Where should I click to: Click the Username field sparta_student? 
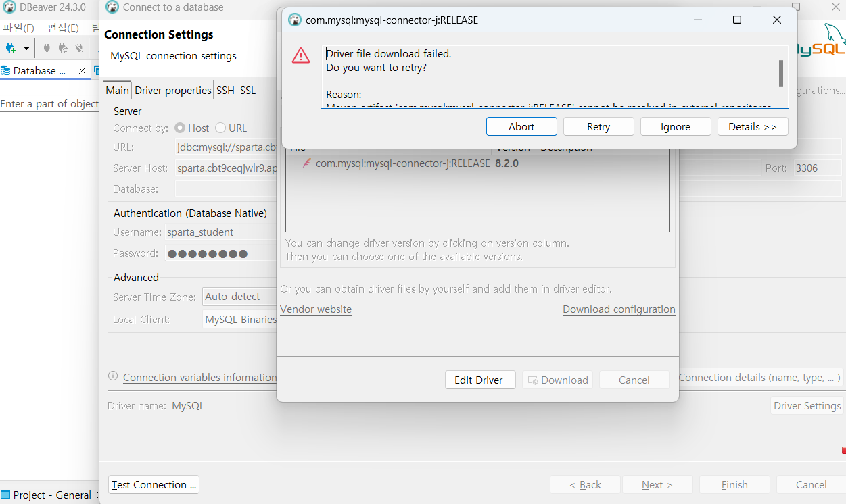click(x=221, y=232)
